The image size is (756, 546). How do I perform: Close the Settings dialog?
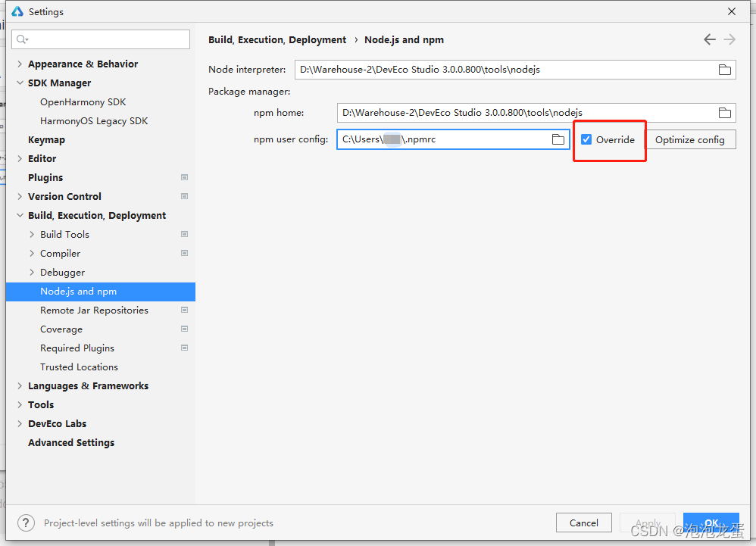coord(732,11)
